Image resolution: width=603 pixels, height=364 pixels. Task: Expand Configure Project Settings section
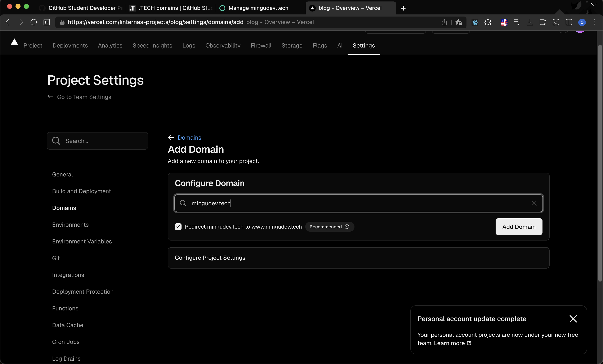pos(358,258)
